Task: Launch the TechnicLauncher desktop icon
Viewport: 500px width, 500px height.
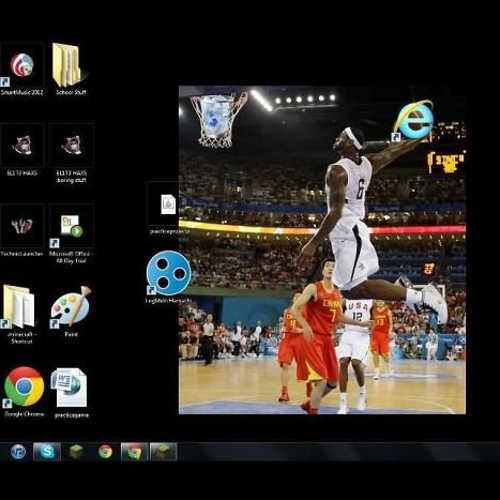Action: point(22,231)
